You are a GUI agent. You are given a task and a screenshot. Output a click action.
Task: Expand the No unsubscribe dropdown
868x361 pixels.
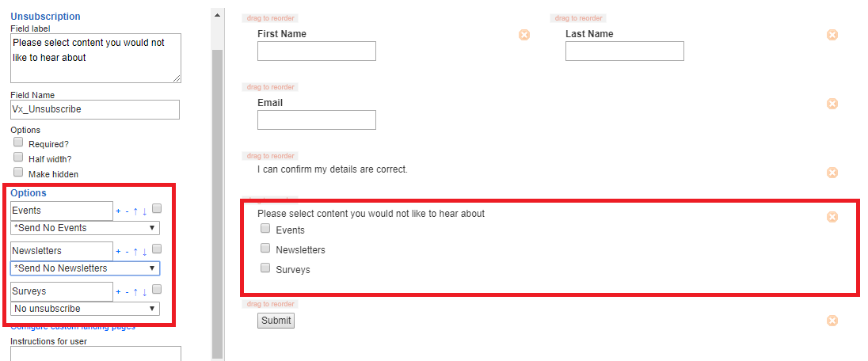pos(86,309)
